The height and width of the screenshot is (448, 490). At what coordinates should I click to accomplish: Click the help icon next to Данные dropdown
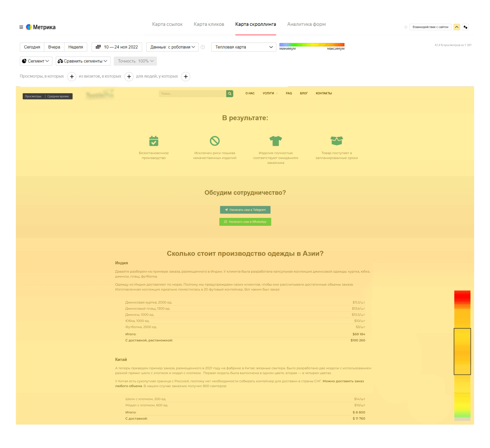coord(203,47)
